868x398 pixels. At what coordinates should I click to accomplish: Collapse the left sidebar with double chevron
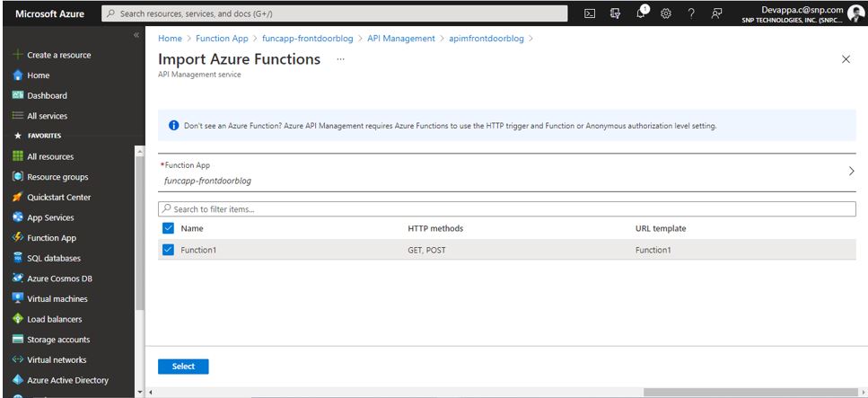click(x=136, y=35)
